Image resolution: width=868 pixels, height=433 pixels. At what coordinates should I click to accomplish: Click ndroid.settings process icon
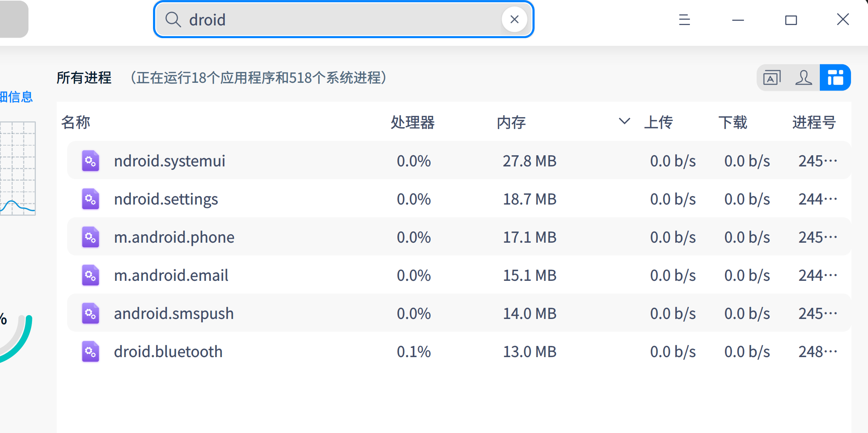click(91, 199)
